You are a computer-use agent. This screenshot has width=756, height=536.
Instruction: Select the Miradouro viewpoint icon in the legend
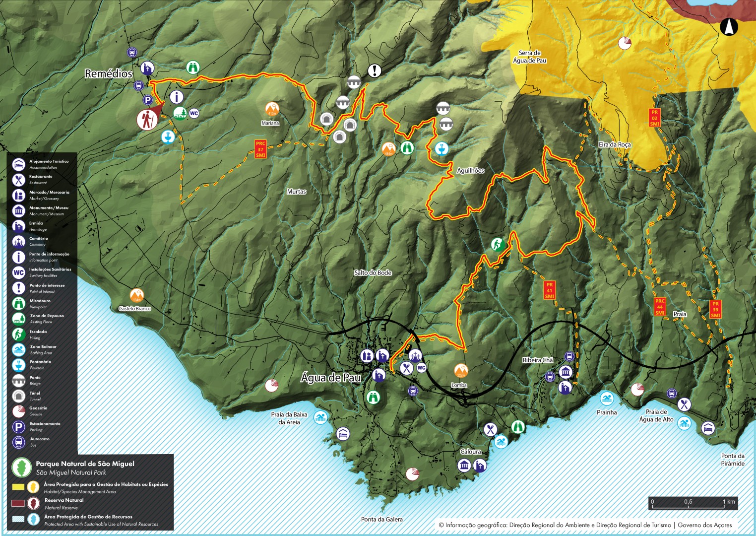pyautogui.click(x=19, y=303)
